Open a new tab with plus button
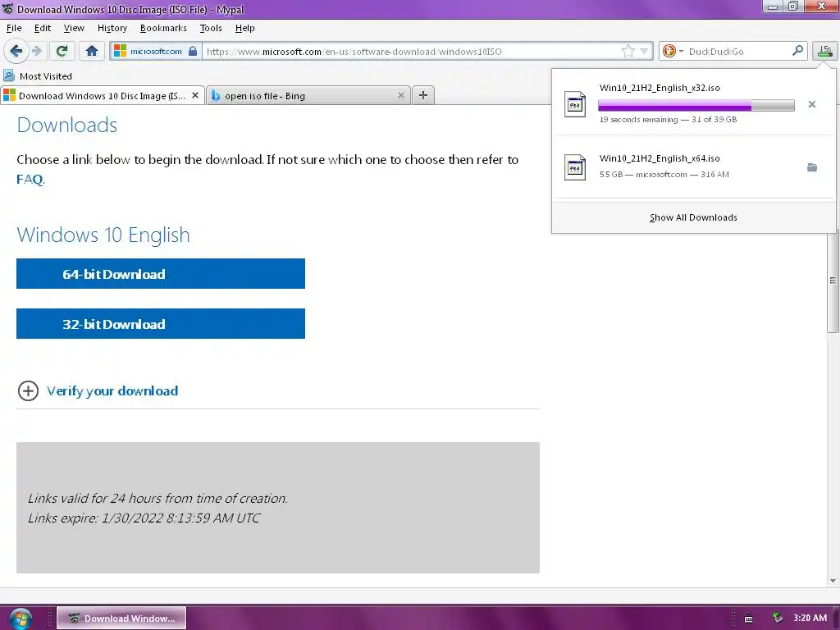 [x=423, y=95]
